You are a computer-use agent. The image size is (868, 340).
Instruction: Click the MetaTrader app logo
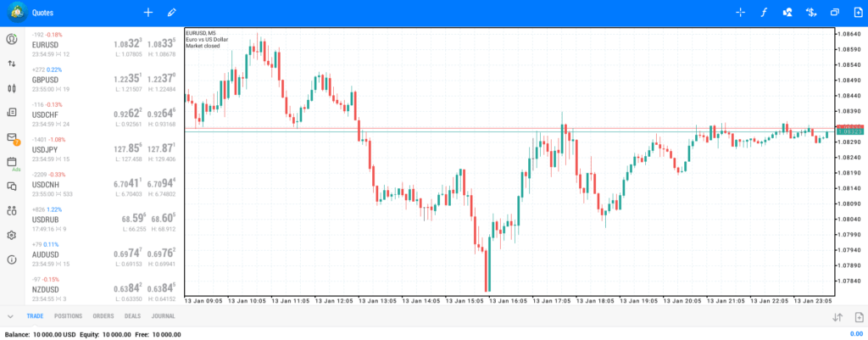pos(17,12)
